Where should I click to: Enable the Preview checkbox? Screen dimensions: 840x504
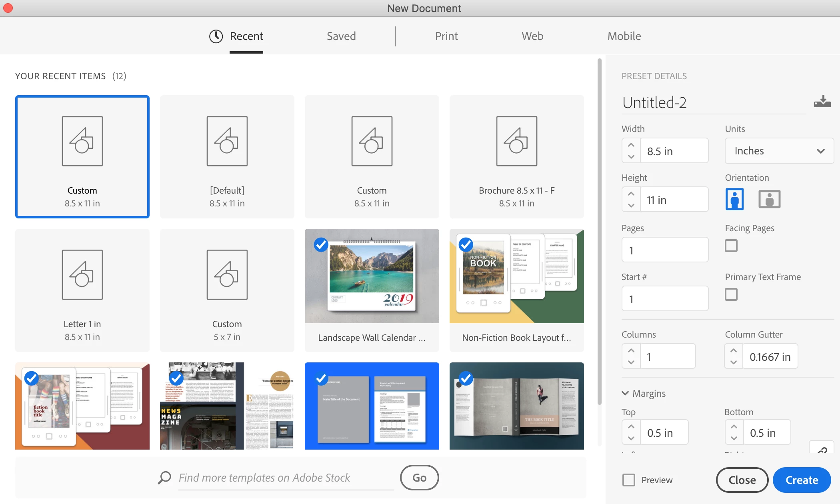pyautogui.click(x=629, y=480)
